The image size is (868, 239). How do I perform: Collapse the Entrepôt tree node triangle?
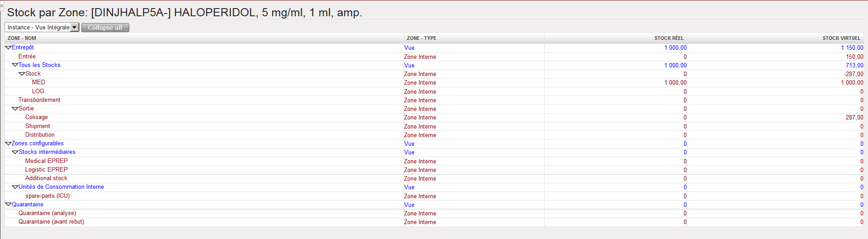click(x=8, y=48)
